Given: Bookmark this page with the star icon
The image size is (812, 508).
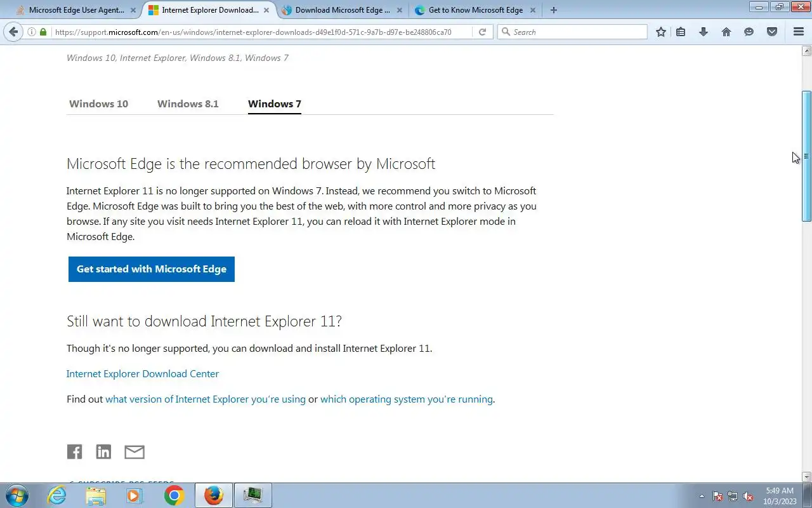Looking at the screenshot, I should pyautogui.click(x=661, y=32).
